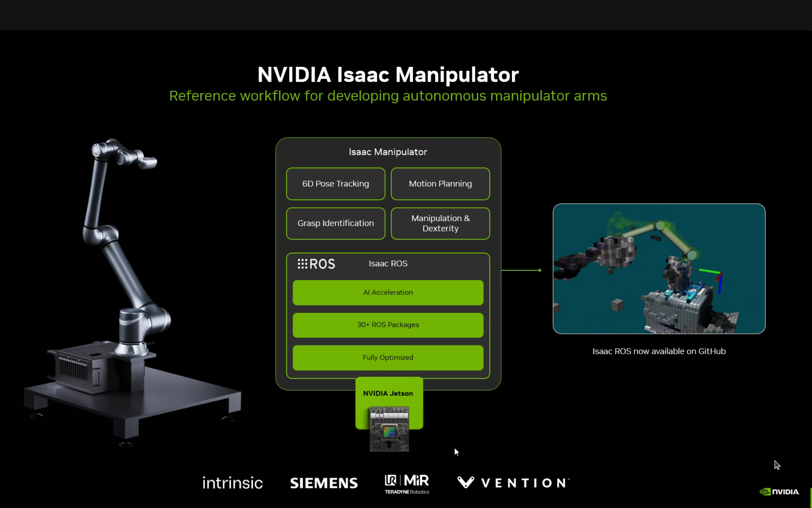This screenshot has height=508, width=812.
Task: Select the intrinsic partner logo
Action: click(233, 483)
